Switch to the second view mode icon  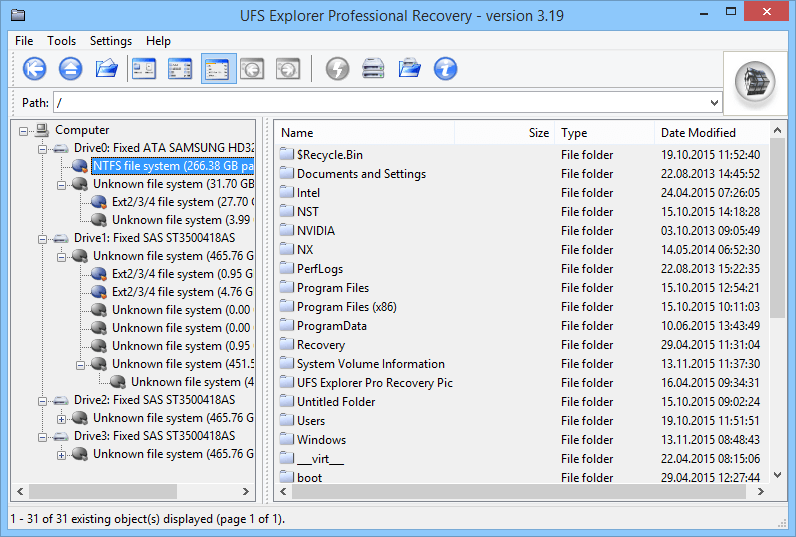click(x=180, y=68)
